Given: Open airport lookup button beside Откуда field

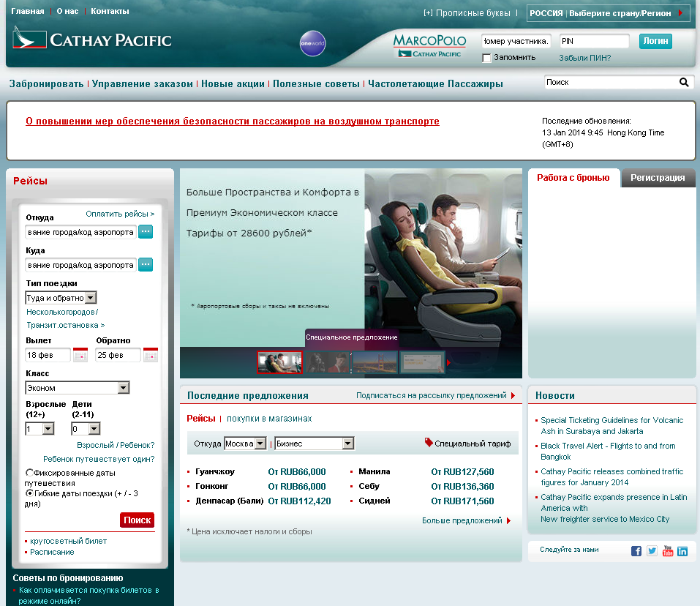Looking at the screenshot, I should [146, 232].
